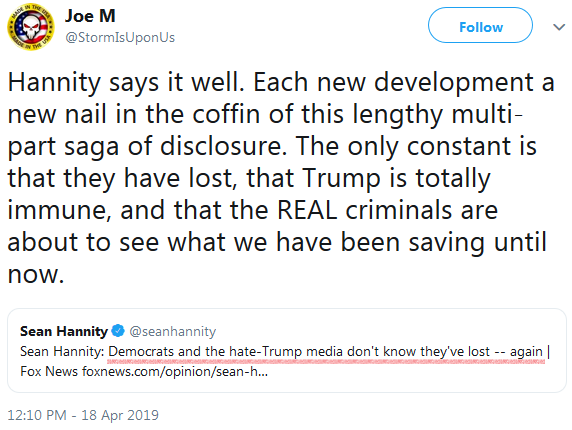Click the word REAL in the tweet
Viewport: 572px width, 430px height.
point(307,210)
